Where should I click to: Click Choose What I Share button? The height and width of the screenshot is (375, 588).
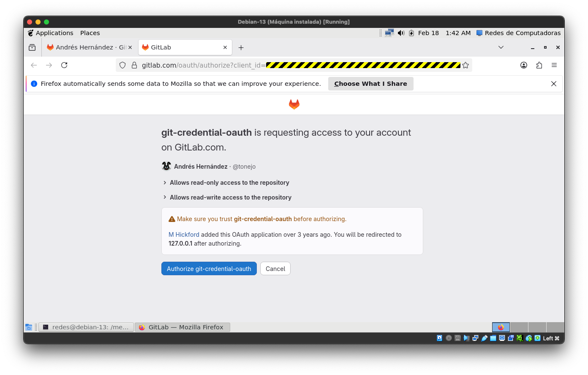coord(371,84)
